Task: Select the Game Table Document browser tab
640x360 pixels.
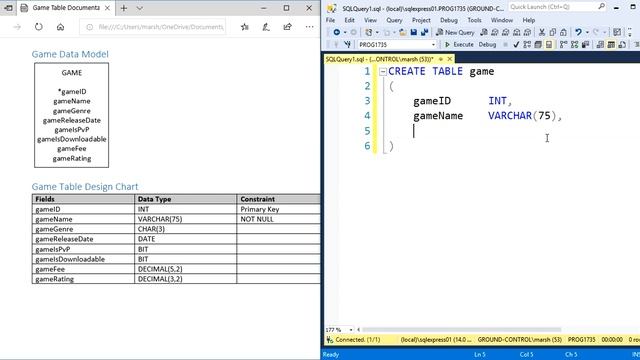Action: pyautogui.click(x=66, y=8)
